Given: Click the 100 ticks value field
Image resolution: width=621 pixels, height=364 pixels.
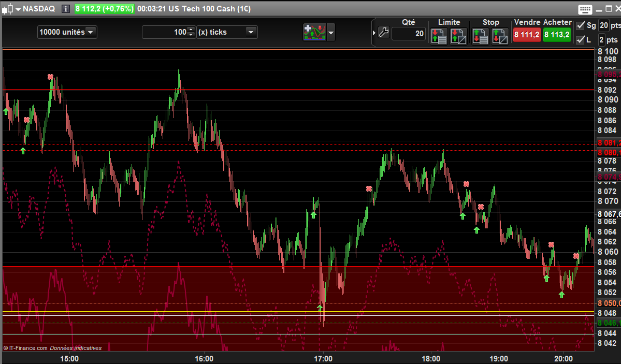Looking at the screenshot, I should tap(165, 32).
